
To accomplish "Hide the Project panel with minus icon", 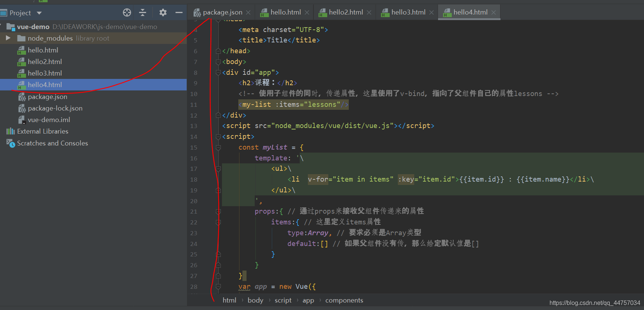I will click(179, 13).
